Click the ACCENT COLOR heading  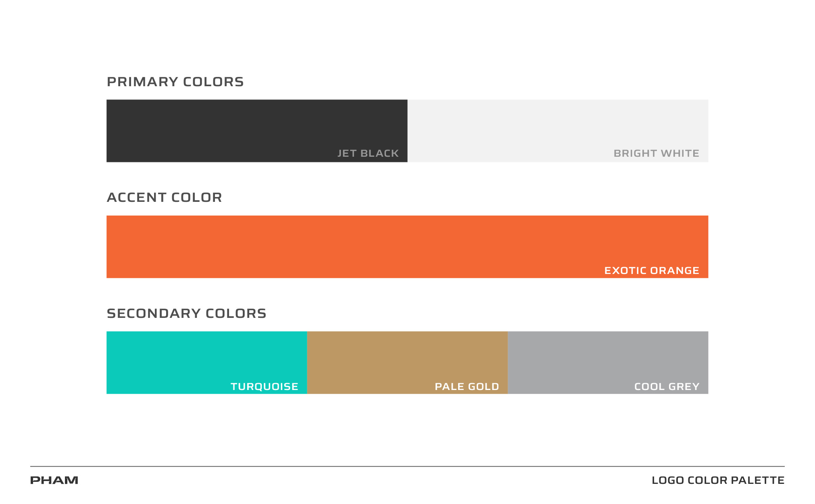164,197
